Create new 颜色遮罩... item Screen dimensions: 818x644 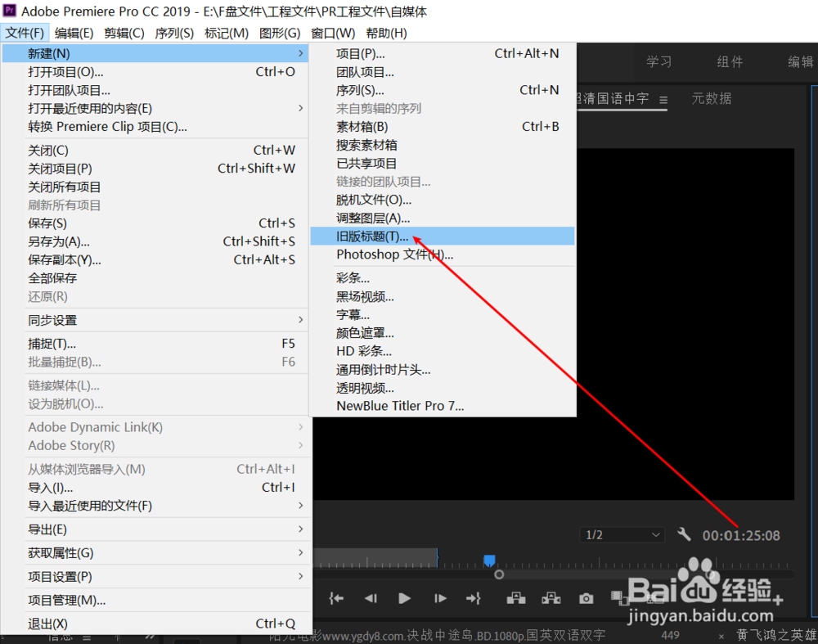coord(443,333)
